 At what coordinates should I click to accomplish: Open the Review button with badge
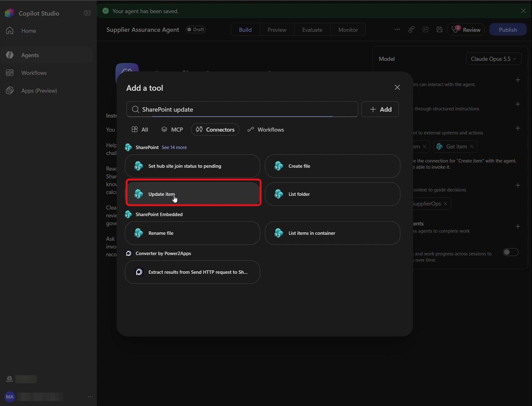coord(466,30)
